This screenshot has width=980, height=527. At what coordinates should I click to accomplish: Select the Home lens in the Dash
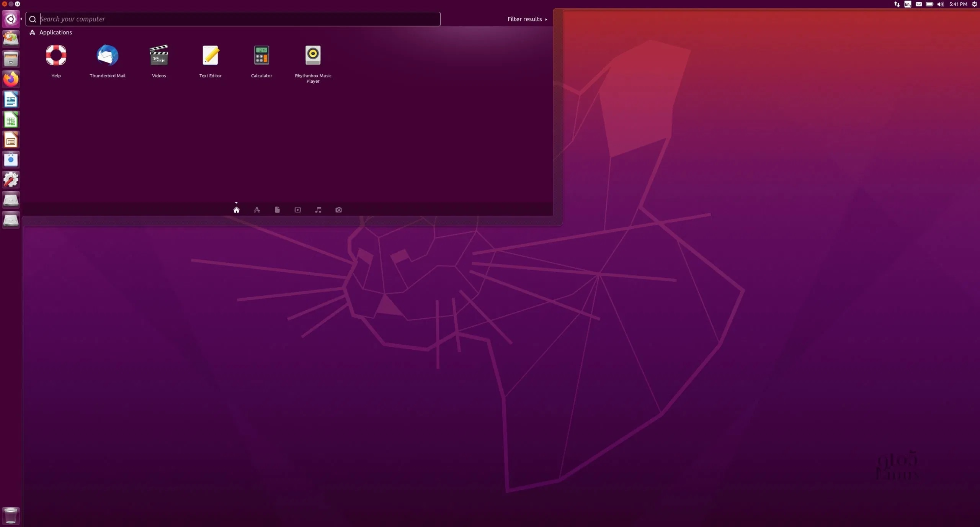[237, 210]
